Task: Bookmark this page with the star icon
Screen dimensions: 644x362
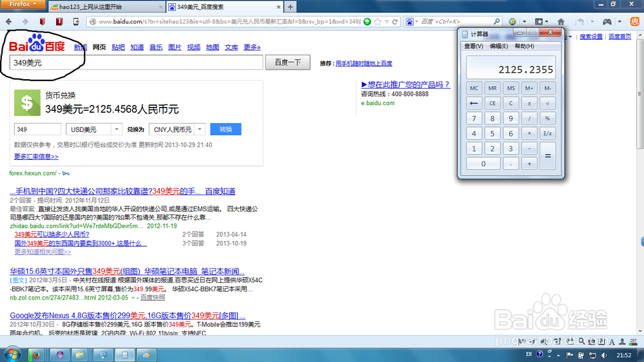Action: tap(377, 22)
